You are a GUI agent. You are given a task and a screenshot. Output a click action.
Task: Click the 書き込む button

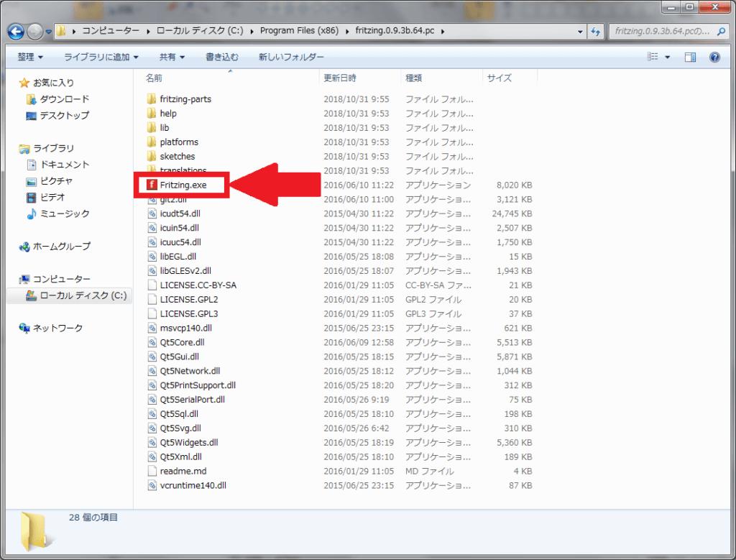[x=221, y=57]
